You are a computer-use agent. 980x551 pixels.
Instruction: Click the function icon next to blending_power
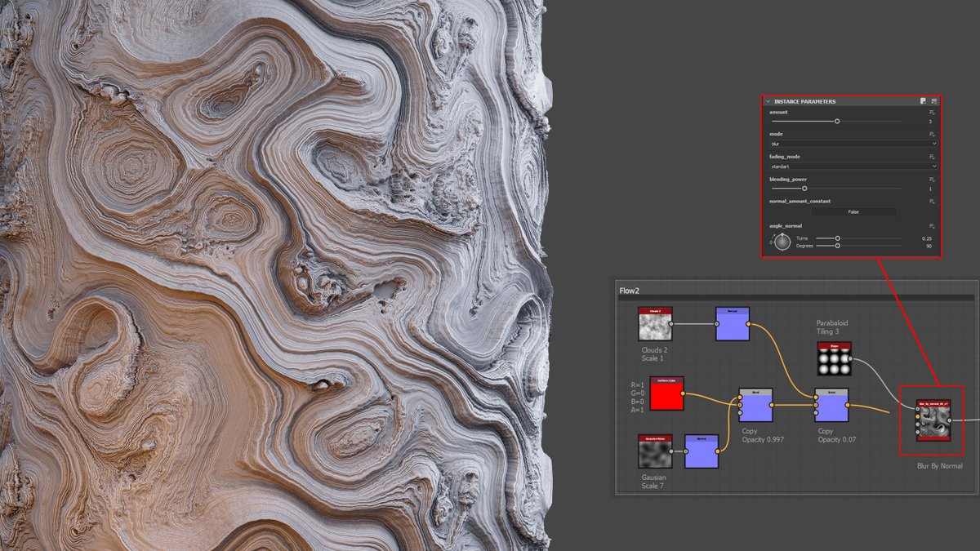[x=933, y=178]
